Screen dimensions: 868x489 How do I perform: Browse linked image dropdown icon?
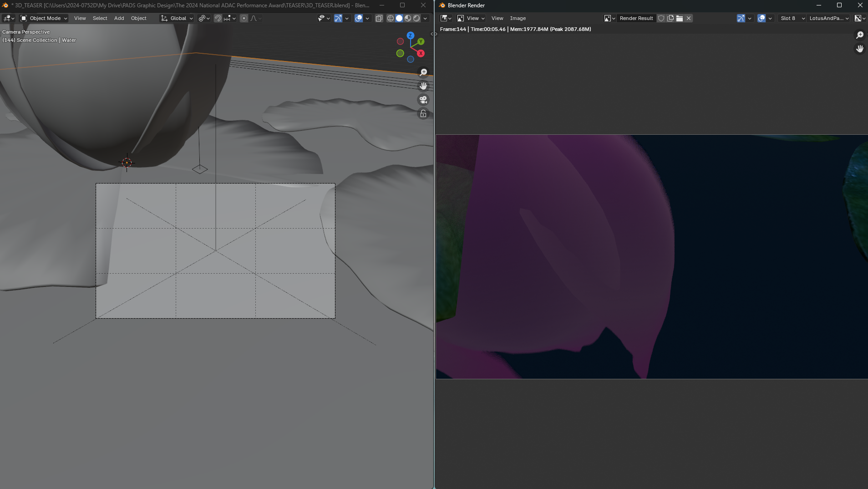(609, 18)
